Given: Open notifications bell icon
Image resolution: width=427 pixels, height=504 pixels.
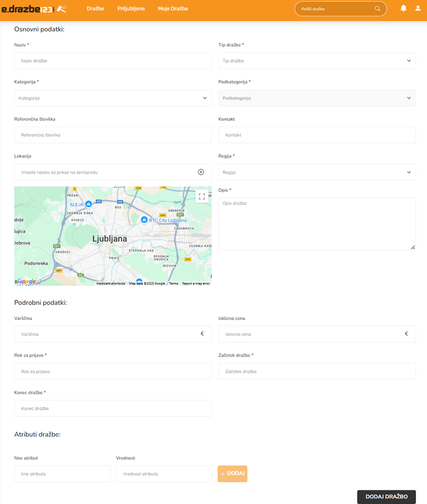Looking at the screenshot, I should [x=403, y=9].
